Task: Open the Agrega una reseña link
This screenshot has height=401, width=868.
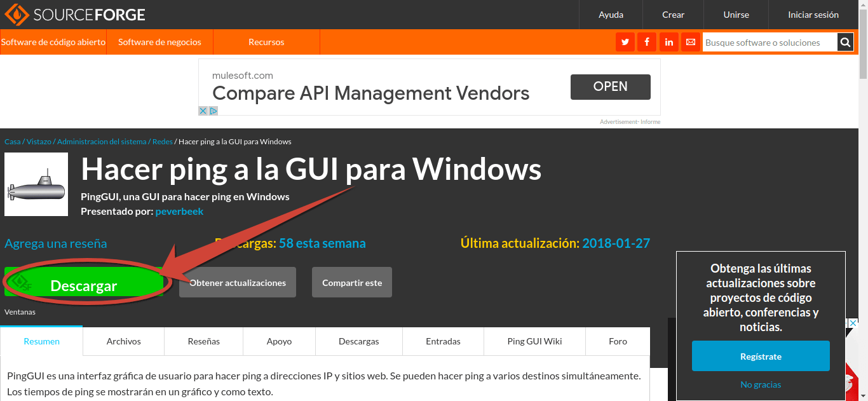Action: click(x=55, y=243)
